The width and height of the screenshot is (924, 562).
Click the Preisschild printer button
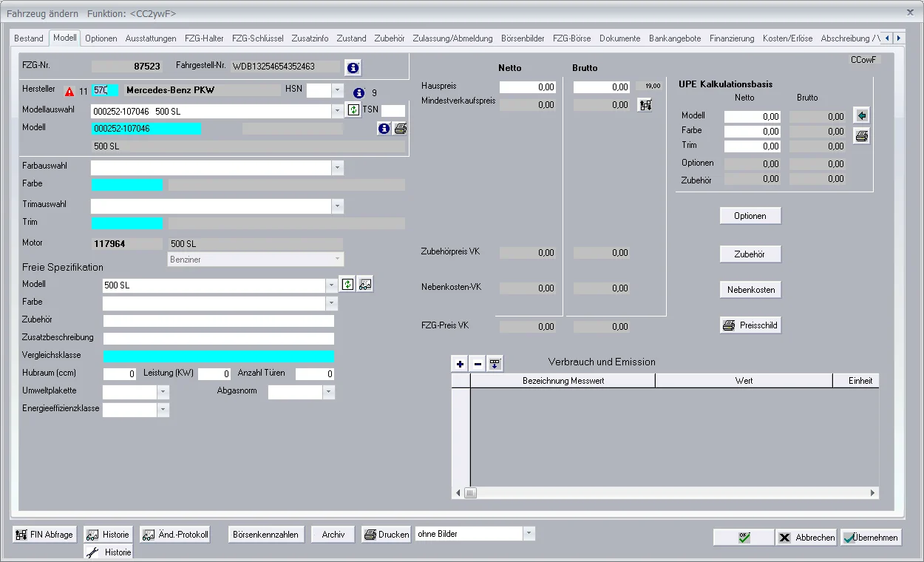pyautogui.click(x=750, y=325)
